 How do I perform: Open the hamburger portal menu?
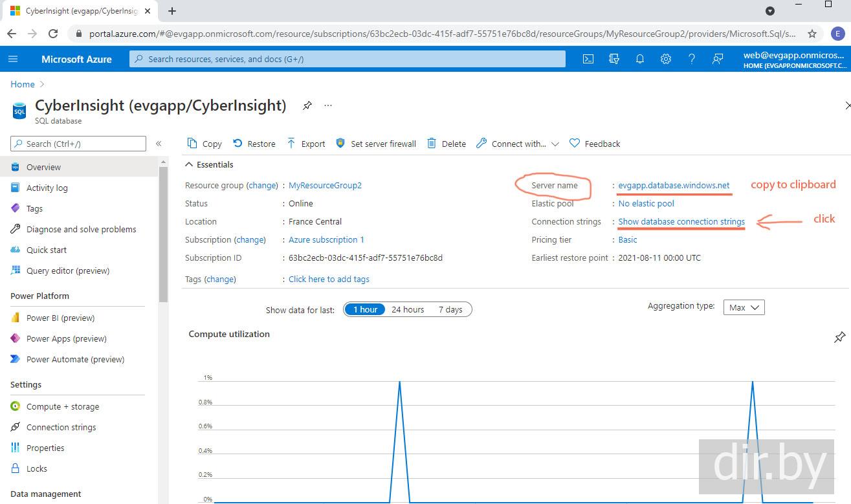(13, 59)
